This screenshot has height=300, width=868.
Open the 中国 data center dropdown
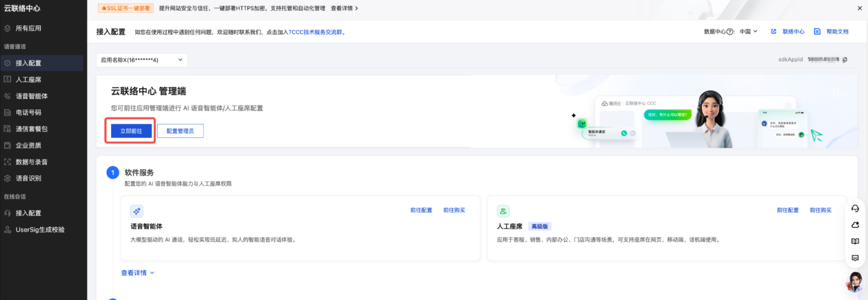point(748,31)
